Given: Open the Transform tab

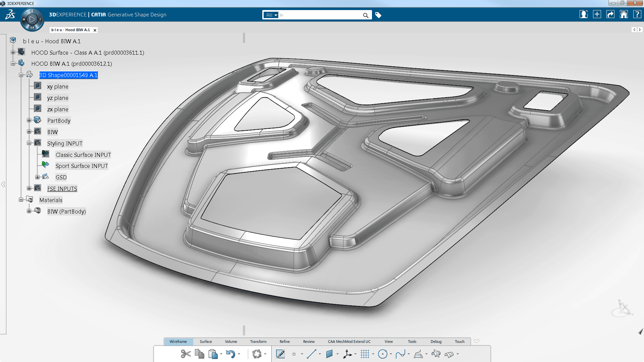Looking at the screenshot, I should click(x=258, y=342).
